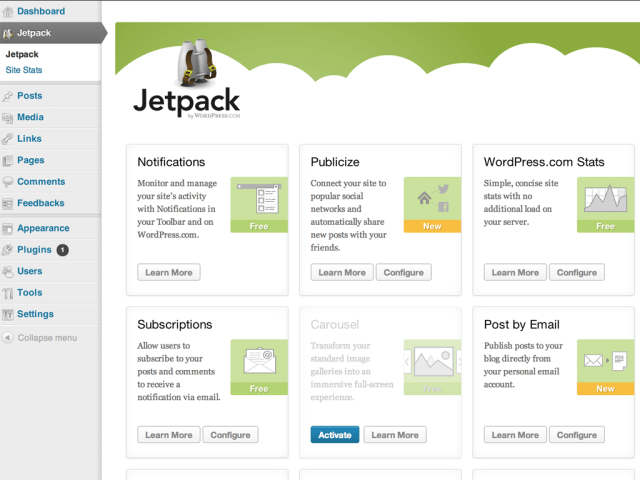Select the Jetpack submenu item
Image resolution: width=640 pixels, height=480 pixels.
[22, 54]
